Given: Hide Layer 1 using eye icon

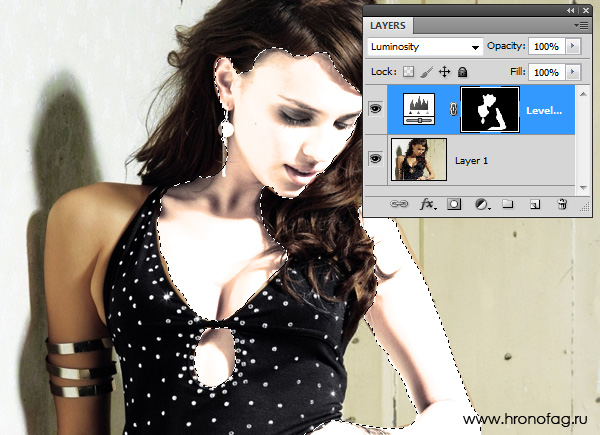Looking at the screenshot, I should 375,158.
